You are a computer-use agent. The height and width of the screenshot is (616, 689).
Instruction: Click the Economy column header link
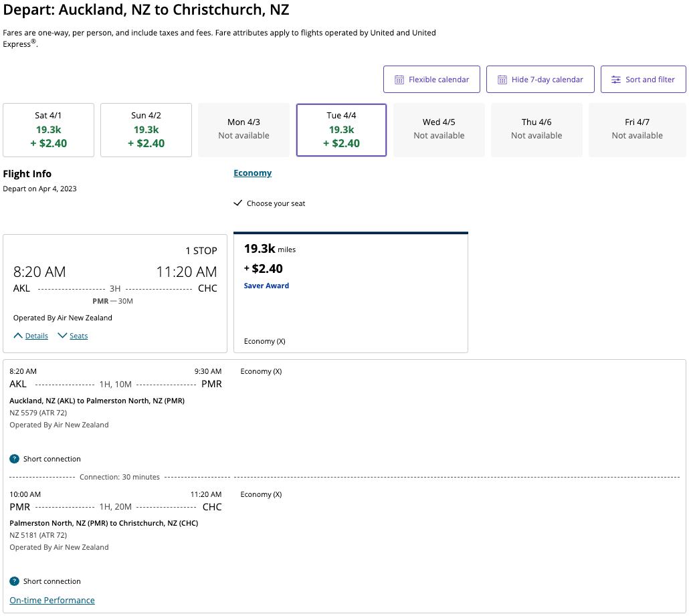pos(252,173)
